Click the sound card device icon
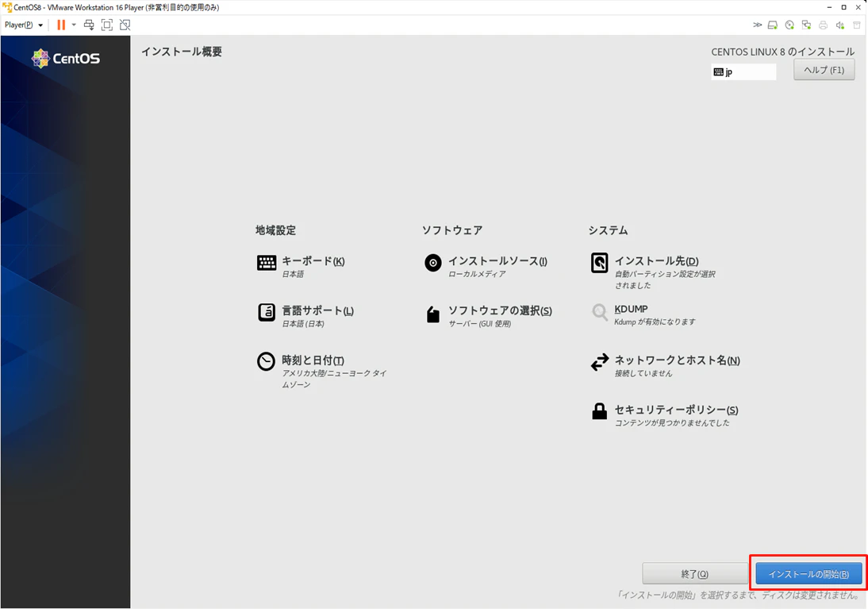868x609 pixels. pos(839,25)
